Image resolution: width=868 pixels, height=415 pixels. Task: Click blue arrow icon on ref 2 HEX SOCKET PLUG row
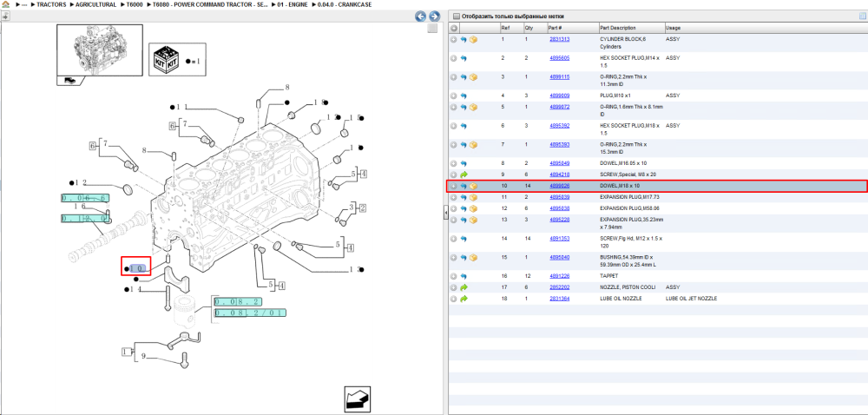tap(464, 58)
